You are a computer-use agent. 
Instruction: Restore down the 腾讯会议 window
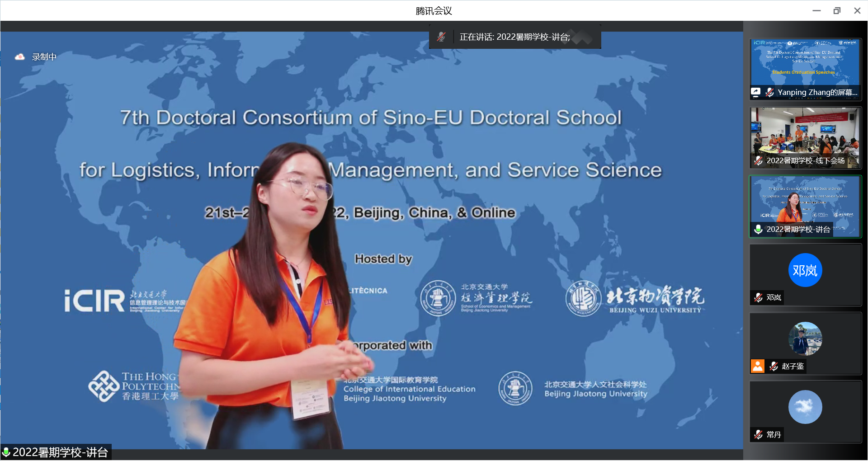pos(837,10)
